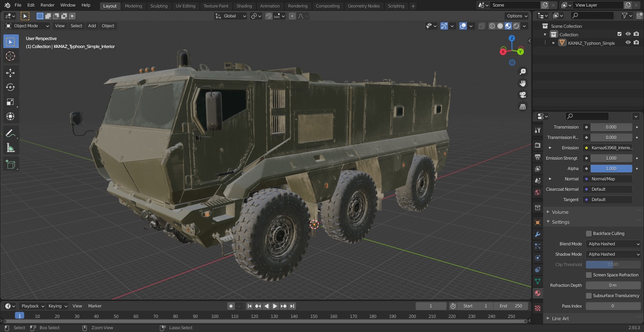Activate the Rotate tool
644x332 pixels.
10,87
